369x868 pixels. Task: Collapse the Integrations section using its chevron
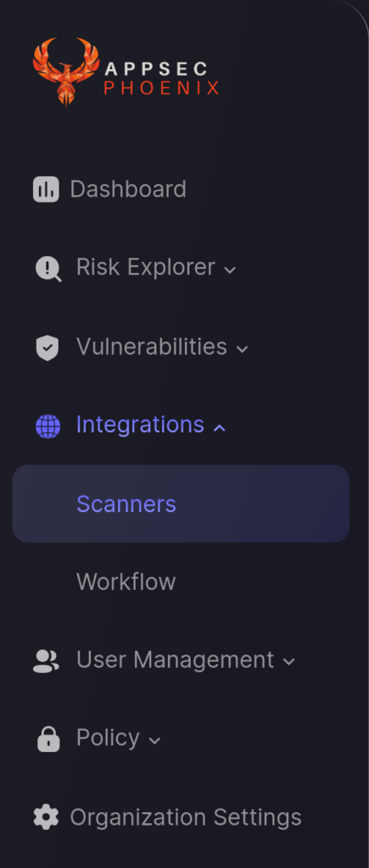220,427
